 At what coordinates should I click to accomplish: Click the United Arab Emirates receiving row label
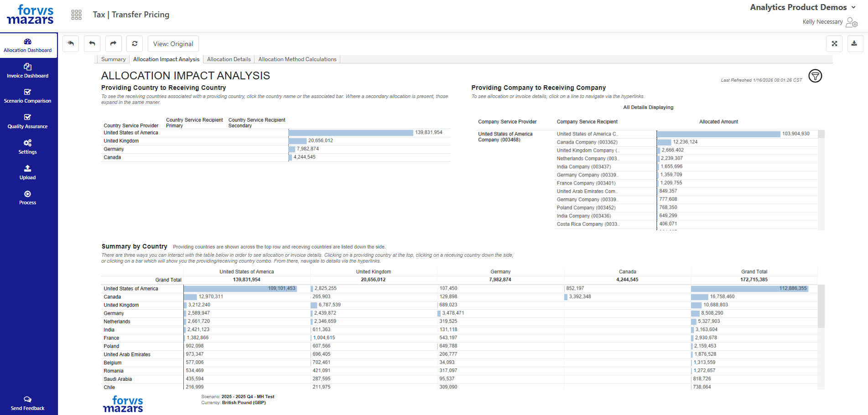click(x=127, y=354)
